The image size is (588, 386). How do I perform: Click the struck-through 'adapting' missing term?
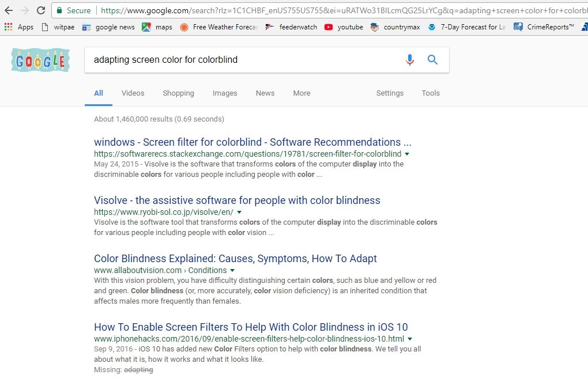[x=138, y=370]
